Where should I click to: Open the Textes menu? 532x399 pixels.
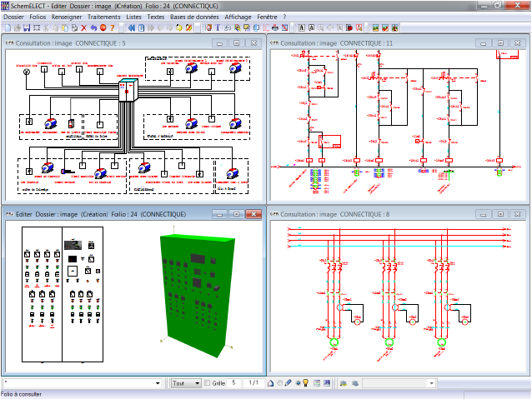pos(155,17)
